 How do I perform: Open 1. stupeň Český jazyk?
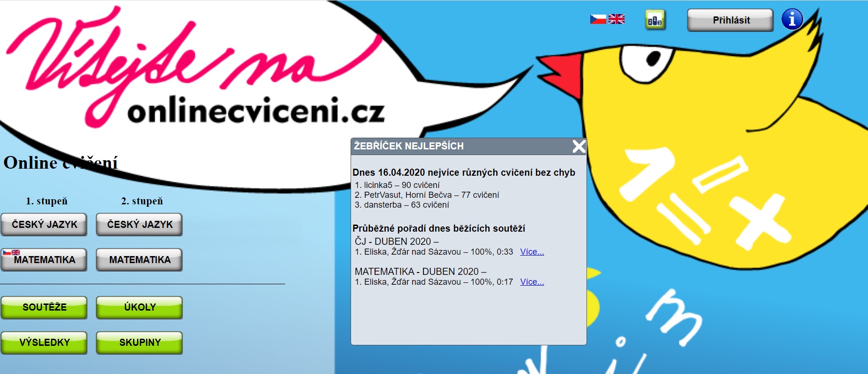point(44,225)
